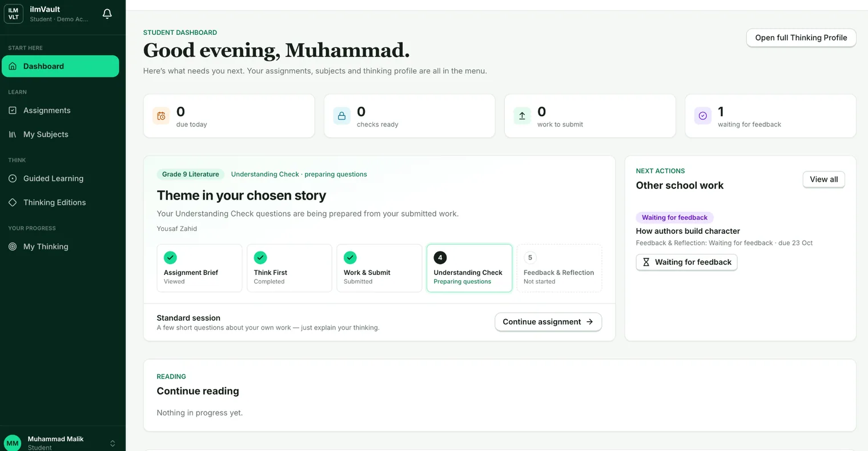Click the Understanding Check preparing questions status
This screenshot has height=451, width=868.
299,174
